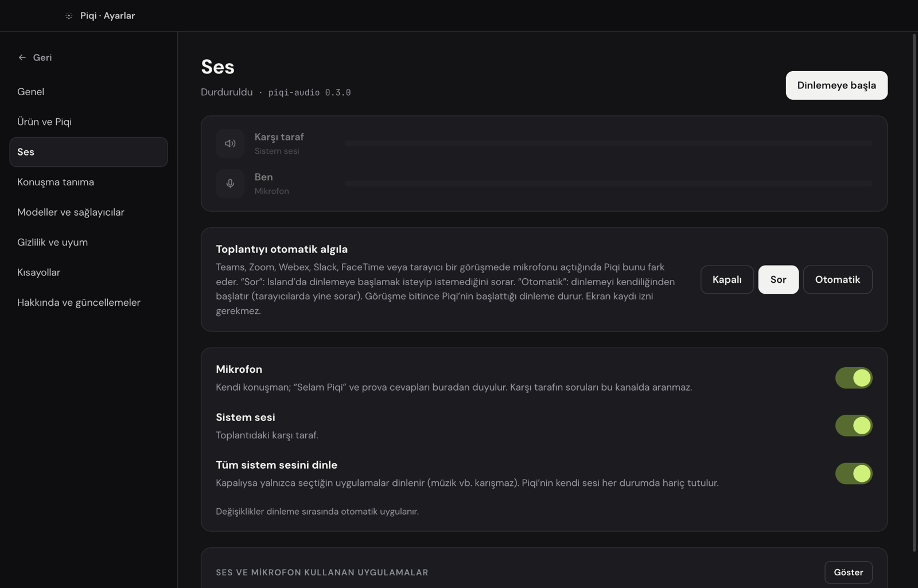This screenshot has width=918, height=588.
Task: Choose Otomatik meeting detection
Action: click(x=838, y=279)
